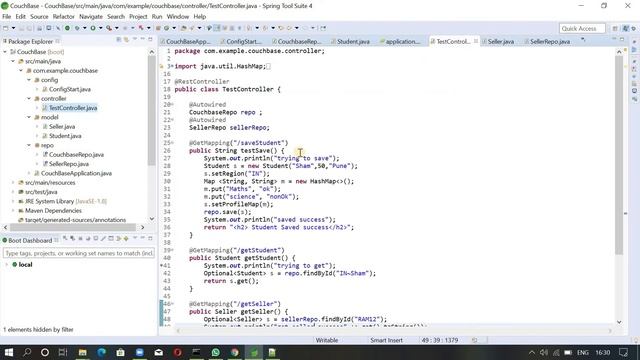Open Chrome from the taskbar
Screen dimensions: 640x360
click(235, 352)
